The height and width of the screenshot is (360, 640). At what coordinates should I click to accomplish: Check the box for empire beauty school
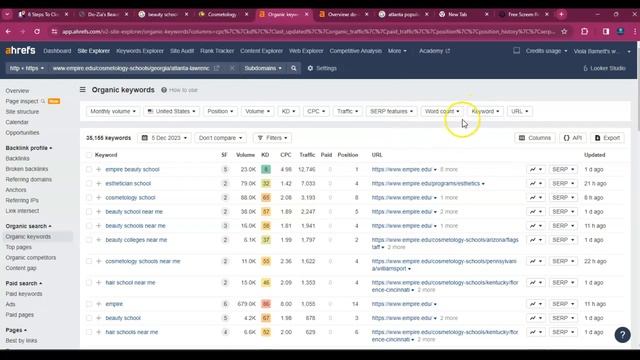pos(89,169)
